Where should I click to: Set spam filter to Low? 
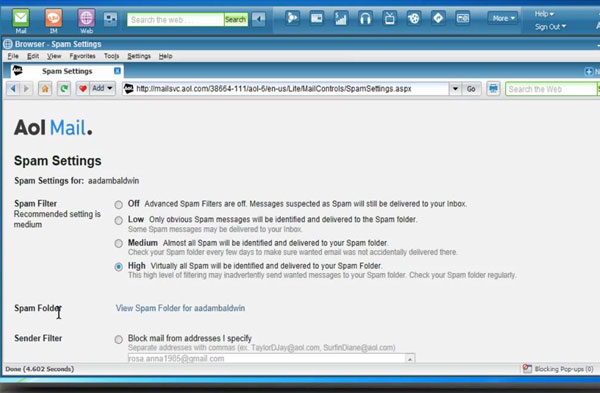point(119,220)
